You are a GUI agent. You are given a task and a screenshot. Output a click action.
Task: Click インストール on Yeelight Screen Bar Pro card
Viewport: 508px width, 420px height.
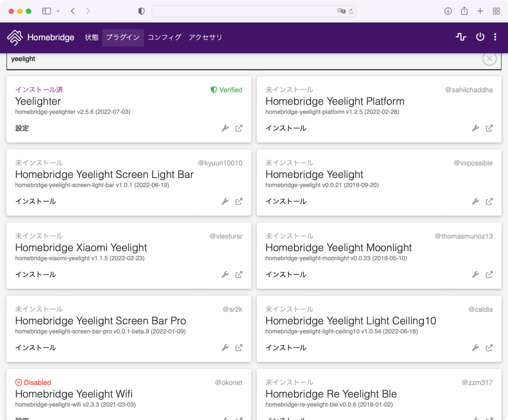(36, 348)
